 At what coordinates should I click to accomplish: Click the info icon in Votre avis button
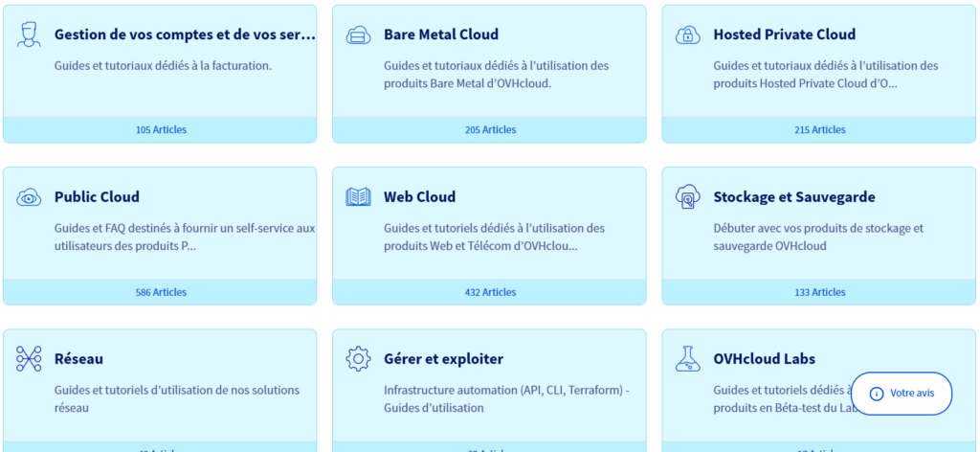point(877,394)
